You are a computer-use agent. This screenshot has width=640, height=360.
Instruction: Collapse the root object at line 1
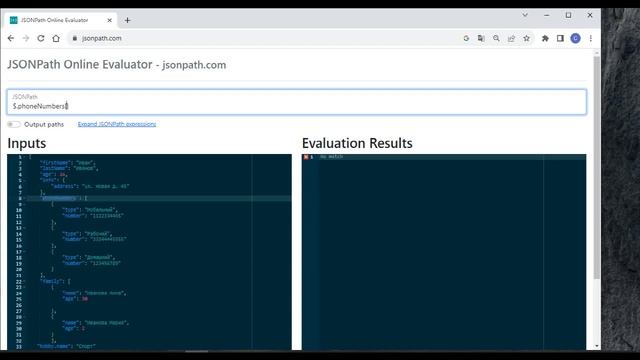(x=25, y=157)
